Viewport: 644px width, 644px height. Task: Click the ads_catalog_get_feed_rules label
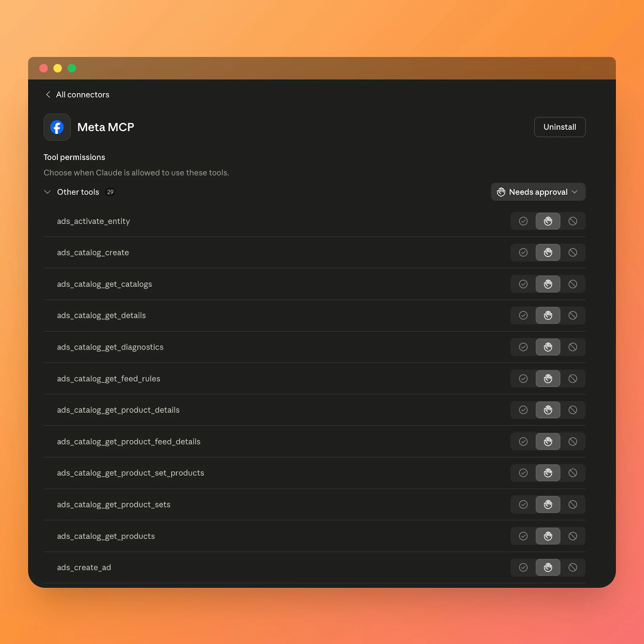point(109,379)
